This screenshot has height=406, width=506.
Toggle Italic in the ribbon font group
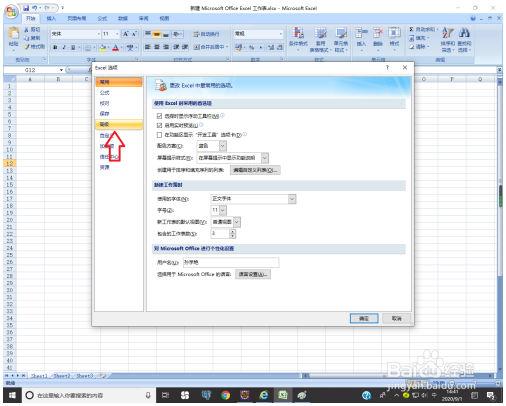(x=64, y=48)
